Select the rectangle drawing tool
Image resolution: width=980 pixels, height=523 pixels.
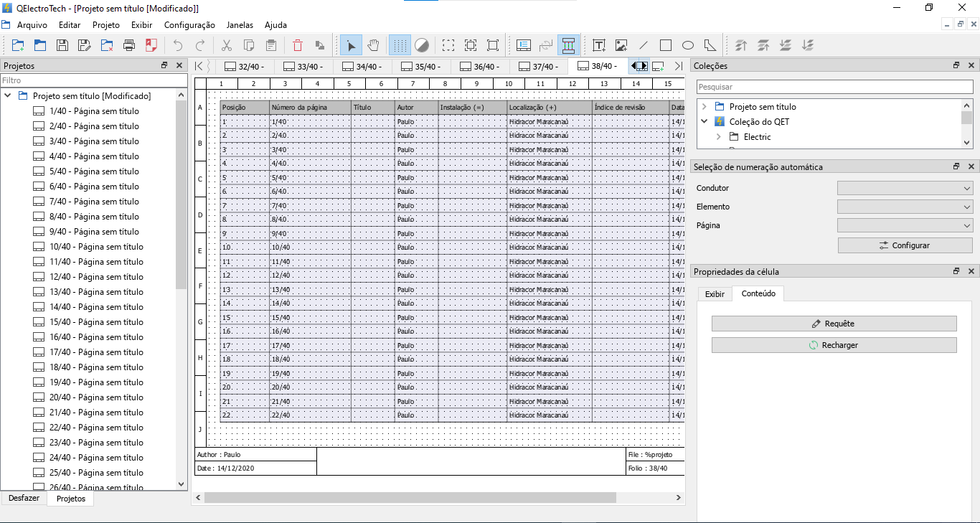click(665, 45)
